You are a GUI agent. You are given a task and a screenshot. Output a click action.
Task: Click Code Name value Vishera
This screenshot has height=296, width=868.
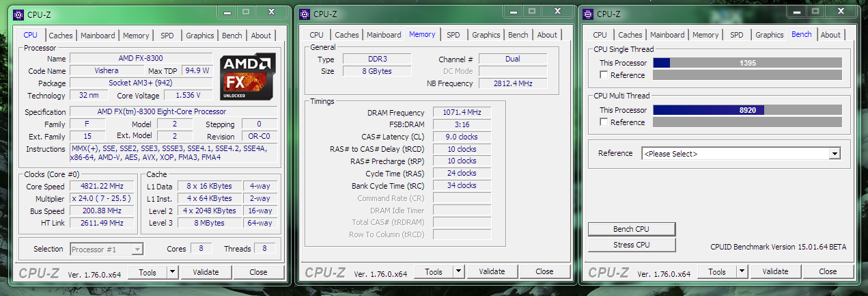pos(107,71)
